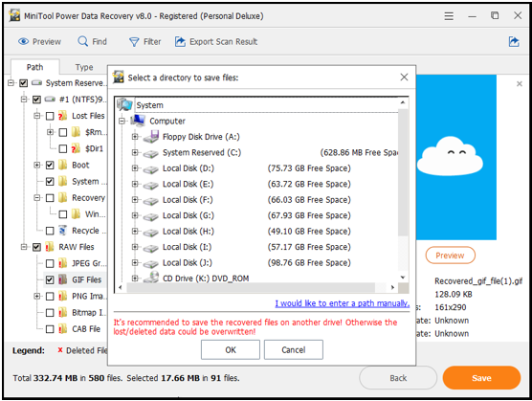Uncheck the Boot folder checkbox
The width and height of the screenshot is (532, 401).
(50, 166)
